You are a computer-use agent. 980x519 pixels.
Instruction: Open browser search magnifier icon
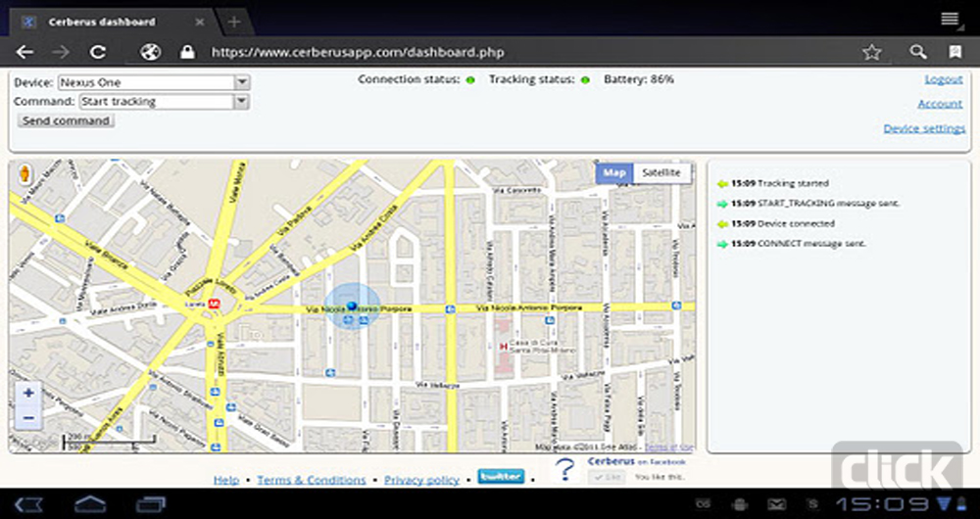click(x=917, y=53)
